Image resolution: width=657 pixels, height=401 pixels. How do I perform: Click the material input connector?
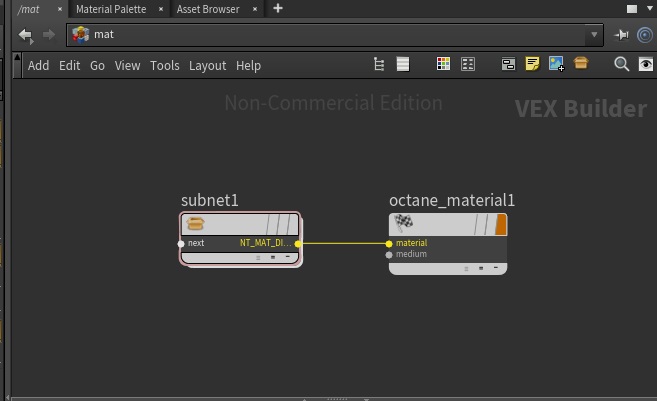[389, 243]
